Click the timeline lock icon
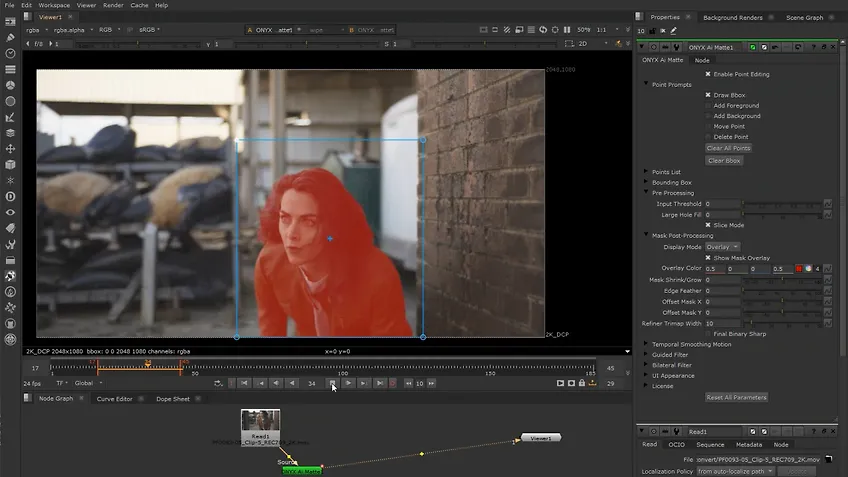848x477 pixels. pyautogui.click(x=582, y=383)
